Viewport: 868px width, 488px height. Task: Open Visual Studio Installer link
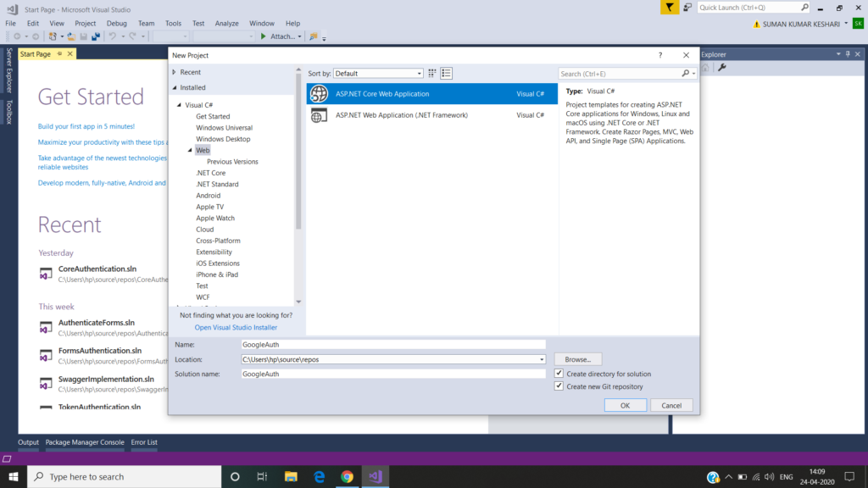pyautogui.click(x=236, y=328)
